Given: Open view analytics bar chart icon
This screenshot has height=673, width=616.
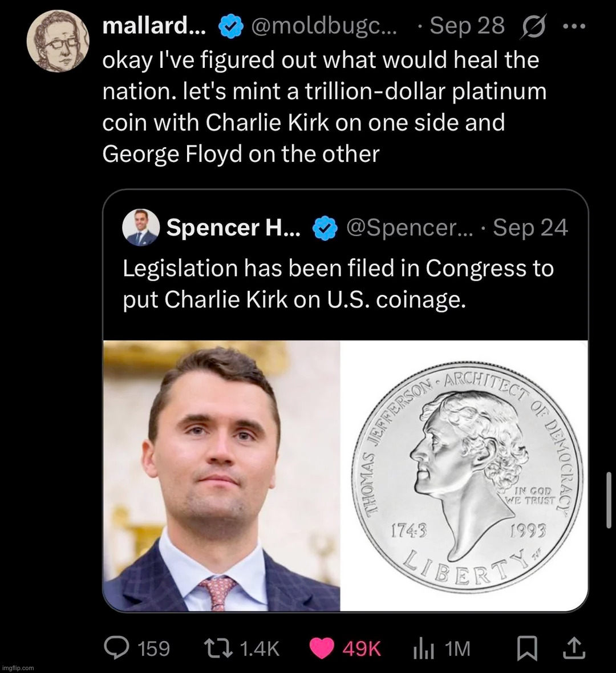Looking at the screenshot, I should (424, 648).
